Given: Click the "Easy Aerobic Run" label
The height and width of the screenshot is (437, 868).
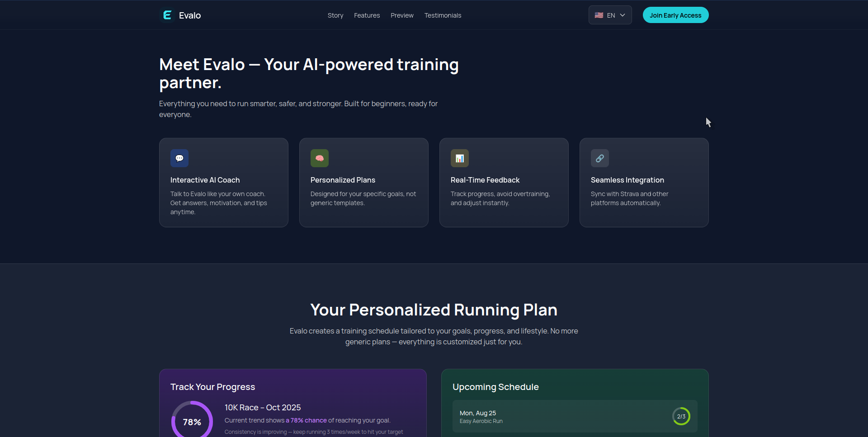Looking at the screenshot, I should tap(481, 421).
